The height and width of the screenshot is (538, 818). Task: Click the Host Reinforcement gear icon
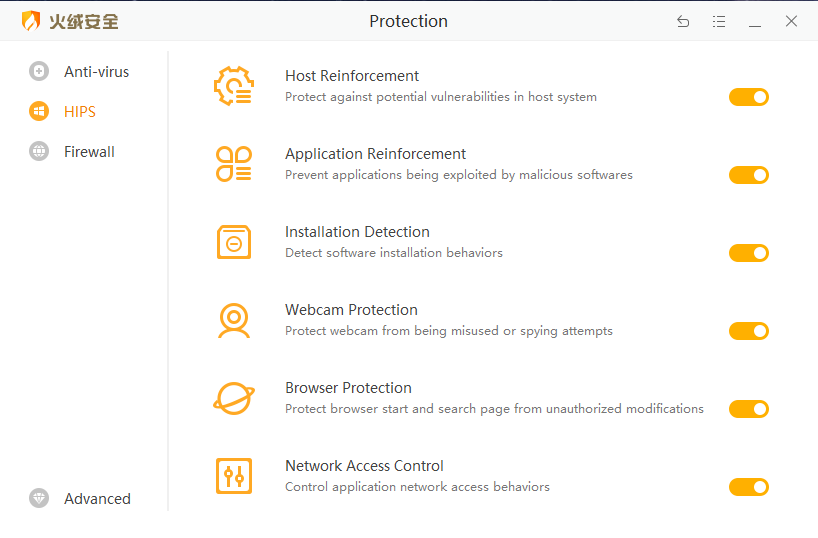(234, 86)
